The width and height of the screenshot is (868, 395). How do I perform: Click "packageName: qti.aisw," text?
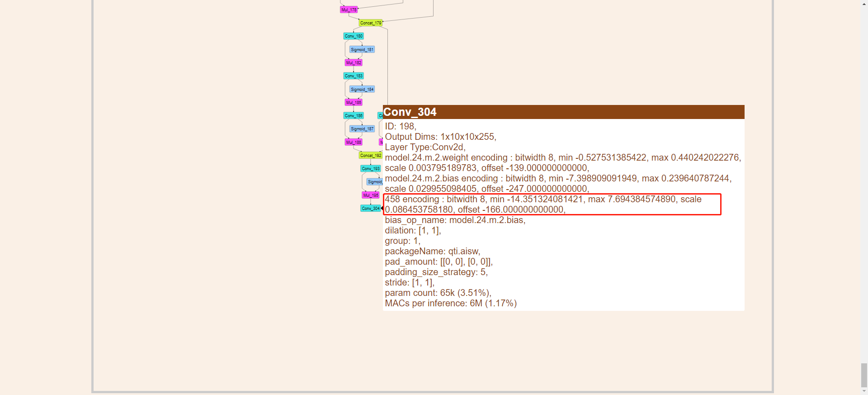(x=433, y=251)
